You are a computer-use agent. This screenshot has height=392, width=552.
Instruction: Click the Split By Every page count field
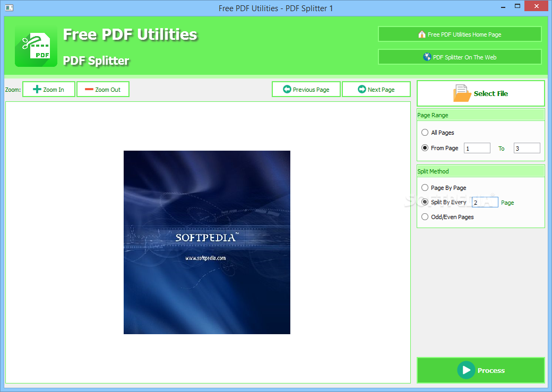pos(485,202)
